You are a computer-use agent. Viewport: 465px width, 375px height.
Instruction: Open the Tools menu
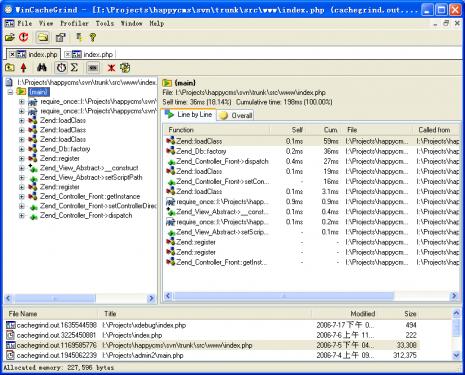[105, 23]
